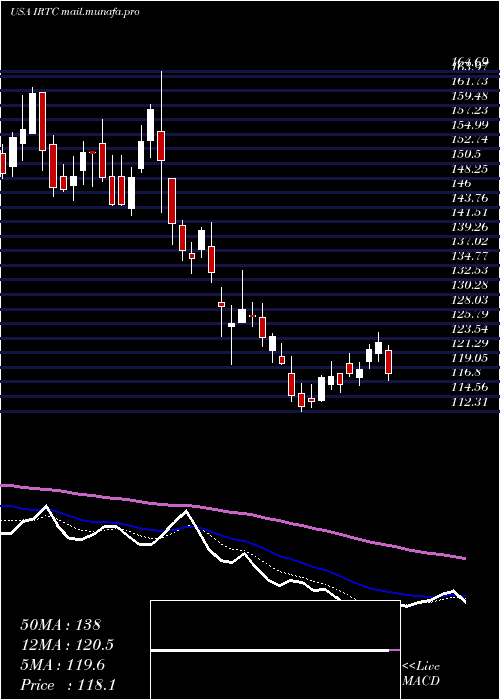Image resolution: width=500 pixels, height=700 pixels.
Task: Click the 119.05 price axis label
Action: tap(470, 358)
